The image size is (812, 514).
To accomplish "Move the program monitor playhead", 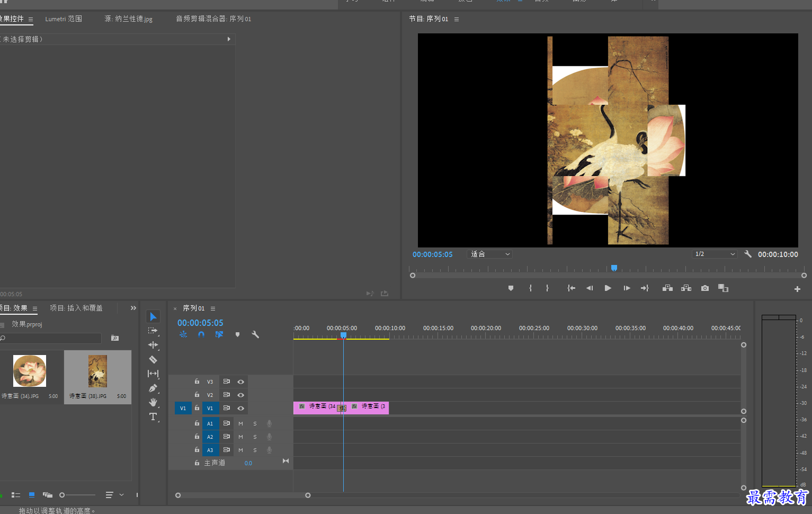I will pos(614,268).
